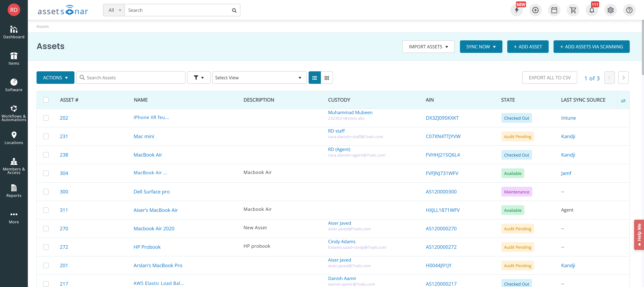This screenshot has width=644, height=287.
Task: Check the row for MacBook Air asset 238
Action: (x=46, y=154)
